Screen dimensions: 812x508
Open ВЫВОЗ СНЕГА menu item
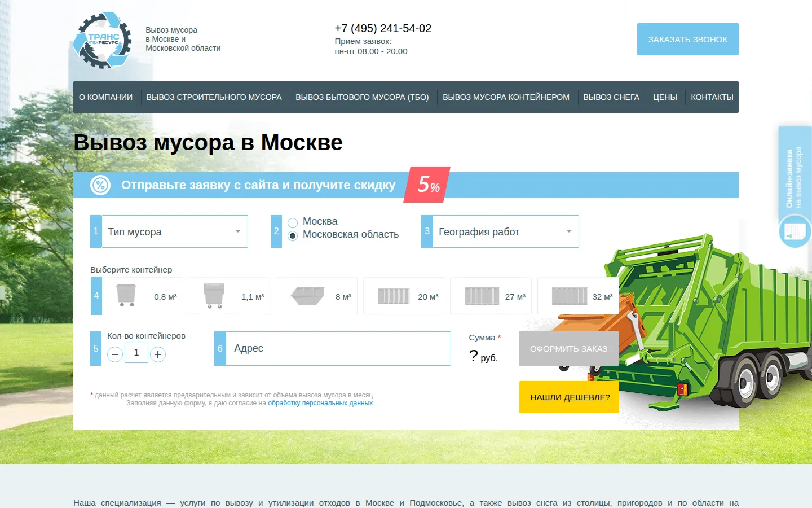[611, 97]
